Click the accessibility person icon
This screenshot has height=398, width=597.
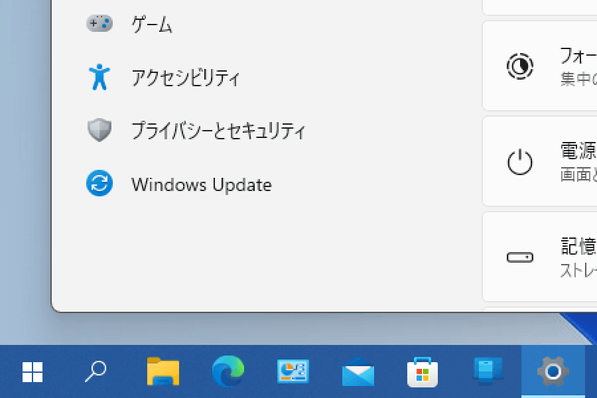[99, 77]
